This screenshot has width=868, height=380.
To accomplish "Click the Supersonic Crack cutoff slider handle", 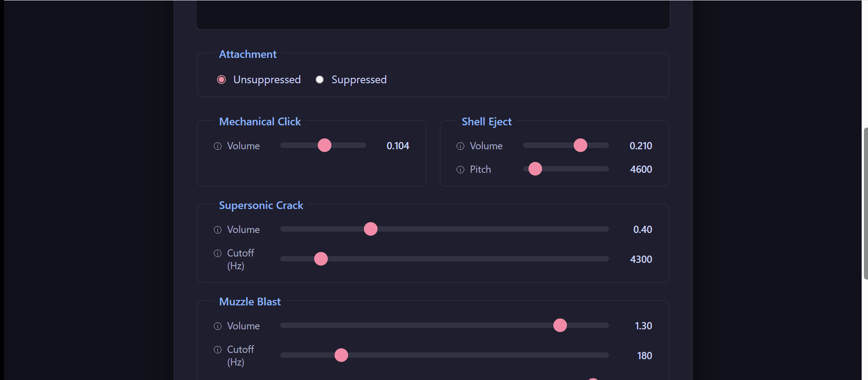I will coord(321,259).
